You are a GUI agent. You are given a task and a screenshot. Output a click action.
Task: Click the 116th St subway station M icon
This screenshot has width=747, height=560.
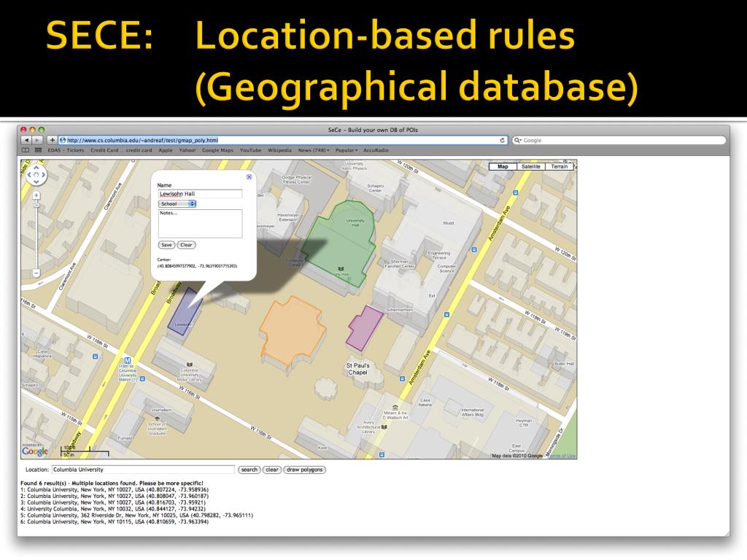(127, 360)
